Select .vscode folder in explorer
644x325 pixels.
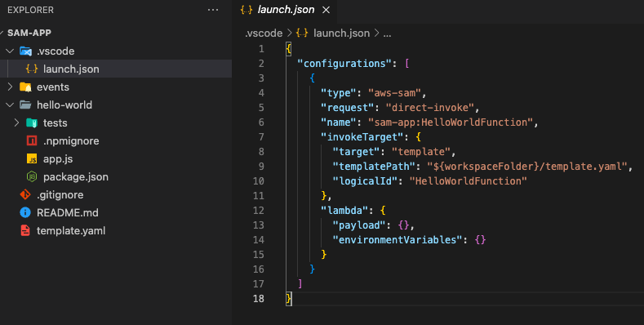click(56, 51)
